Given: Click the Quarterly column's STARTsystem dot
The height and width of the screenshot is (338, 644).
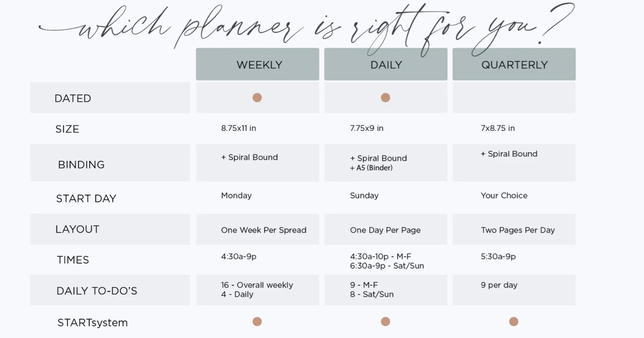Looking at the screenshot, I should coord(514,321).
